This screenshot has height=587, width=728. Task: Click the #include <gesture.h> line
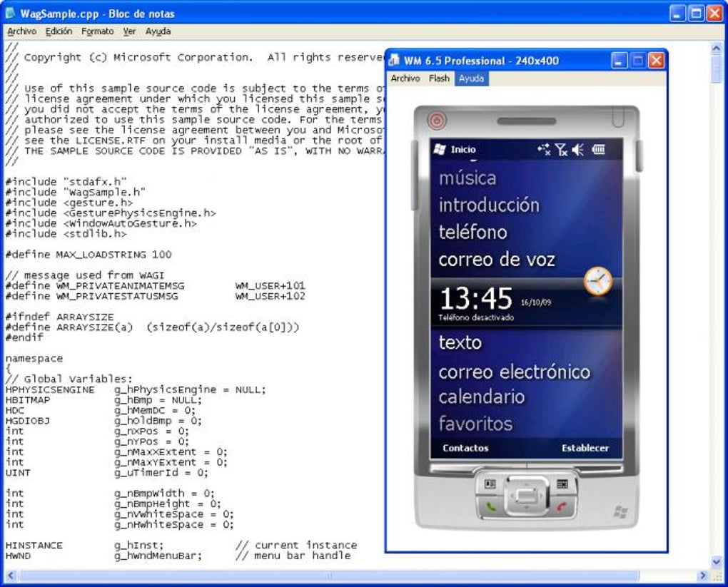click(x=69, y=203)
